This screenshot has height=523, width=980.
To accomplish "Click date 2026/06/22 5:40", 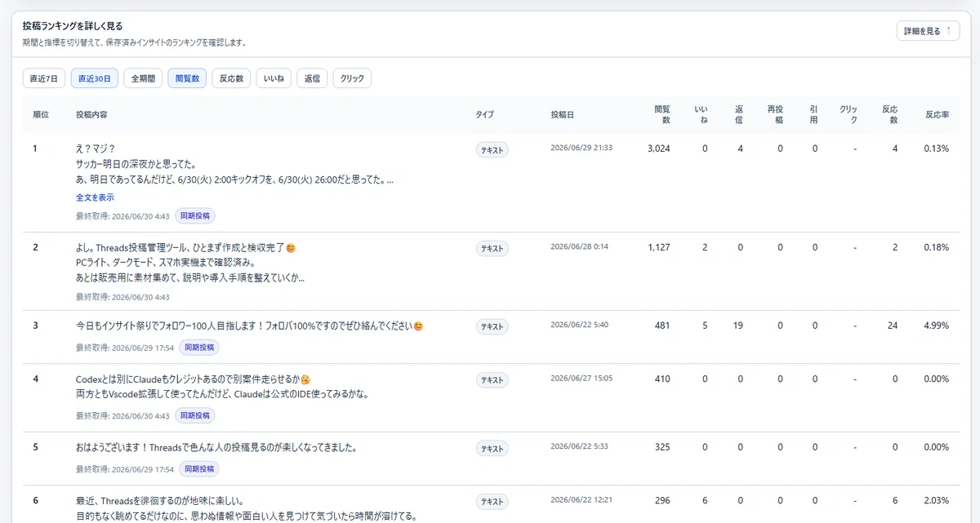I will (579, 325).
